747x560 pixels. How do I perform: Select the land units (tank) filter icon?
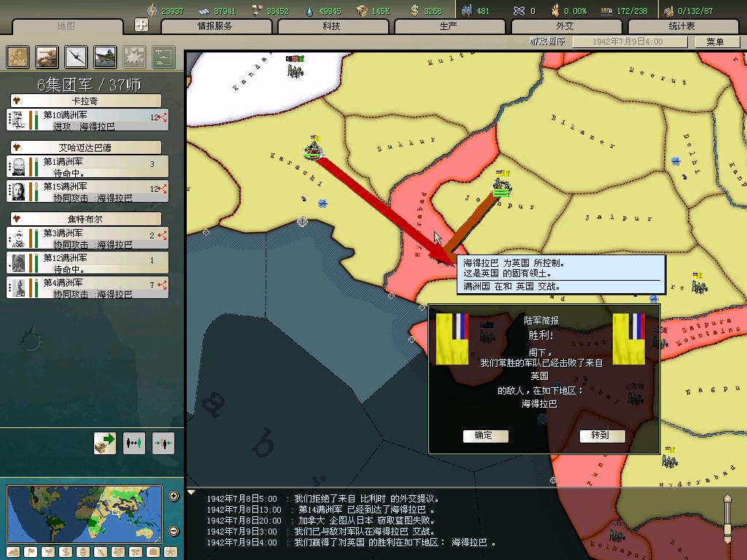(47, 57)
